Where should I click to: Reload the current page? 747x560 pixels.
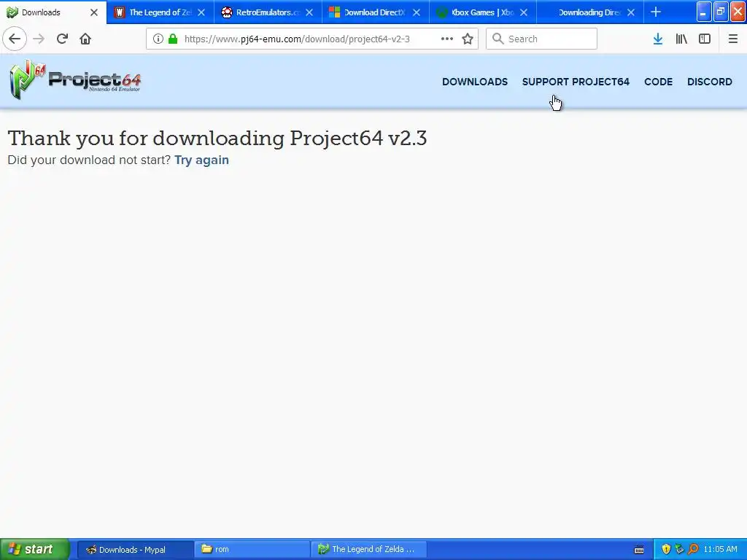62,39
